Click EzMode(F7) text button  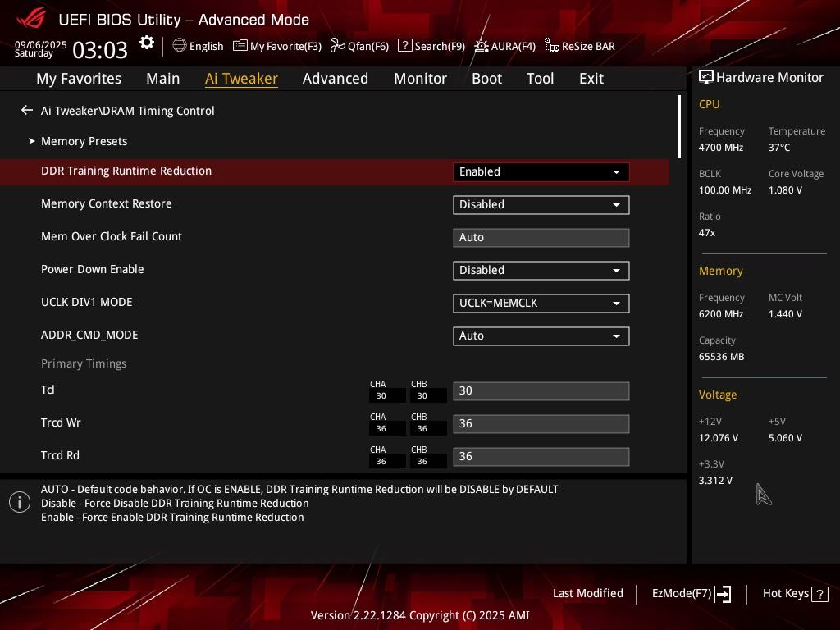pos(682,594)
